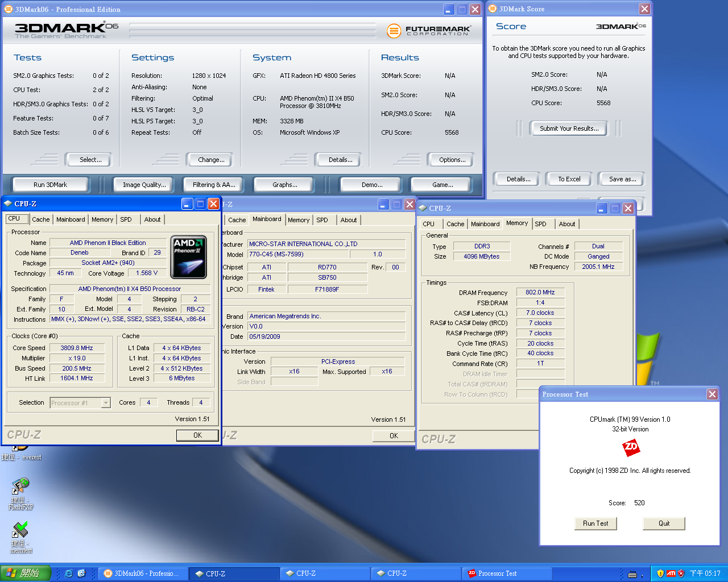
Task: Click Score: 520 in Processor Test
Action: (627, 503)
